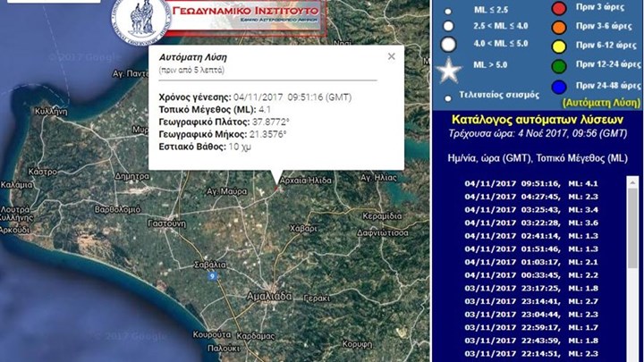The width and height of the screenshot is (644, 362).
Task: Click the green 'Πριν 12-24 ώρες' legend circle
Action: click(x=559, y=66)
